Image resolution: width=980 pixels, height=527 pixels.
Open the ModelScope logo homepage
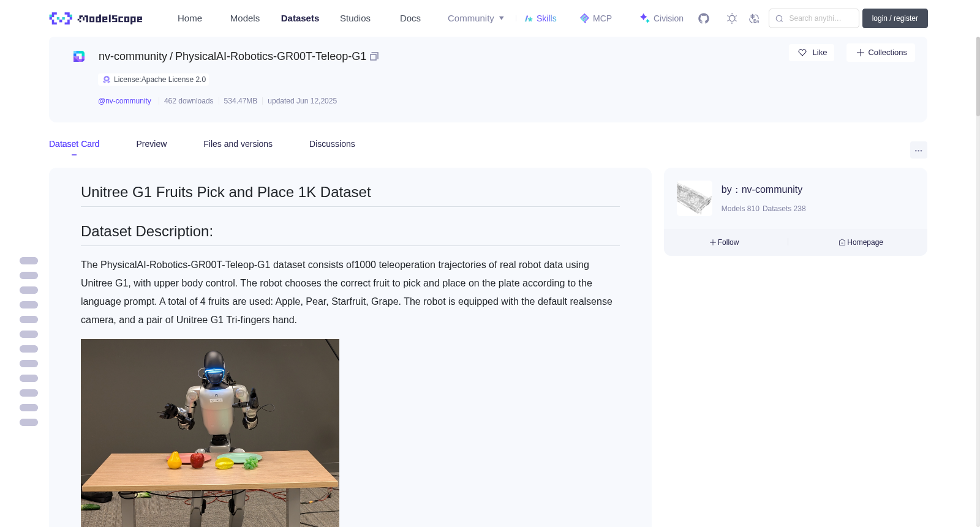point(96,18)
